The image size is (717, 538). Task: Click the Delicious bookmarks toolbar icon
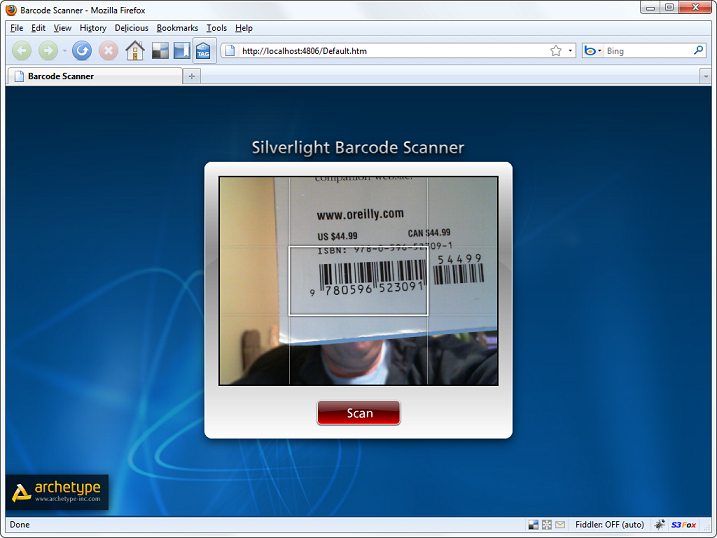[x=160, y=51]
